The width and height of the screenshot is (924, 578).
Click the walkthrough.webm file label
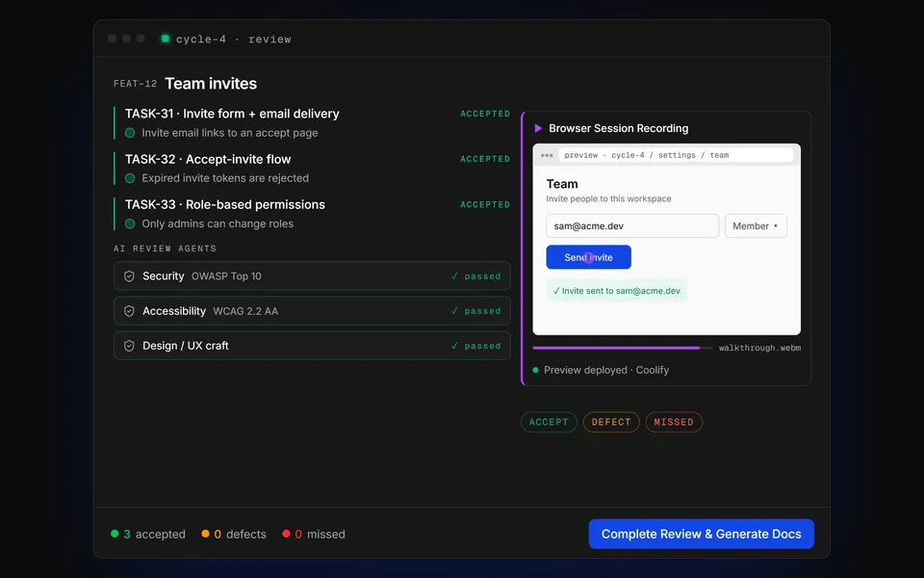pyautogui.click(x=759, y=348)
